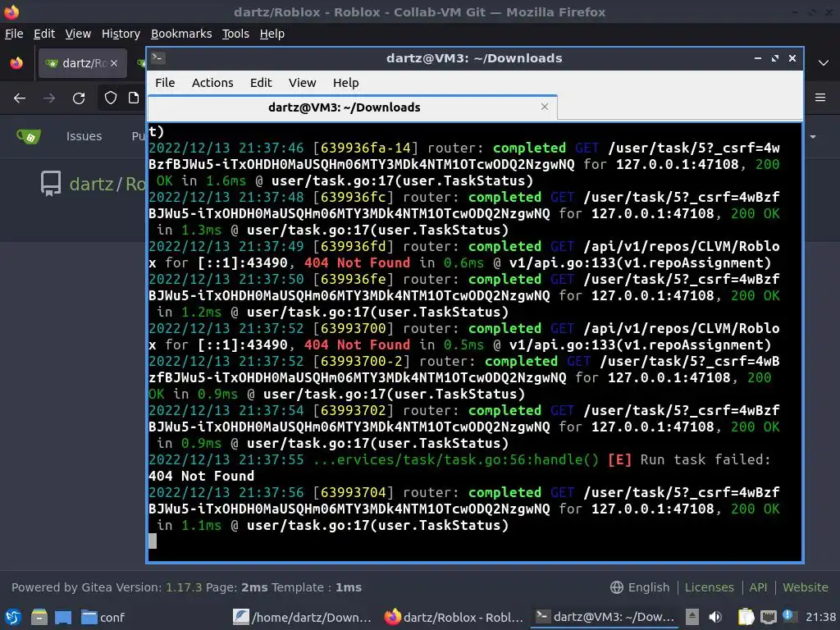The image size is (840, 630).
Task: Click the removable media eject tray icon
Action: pos(692,617)
